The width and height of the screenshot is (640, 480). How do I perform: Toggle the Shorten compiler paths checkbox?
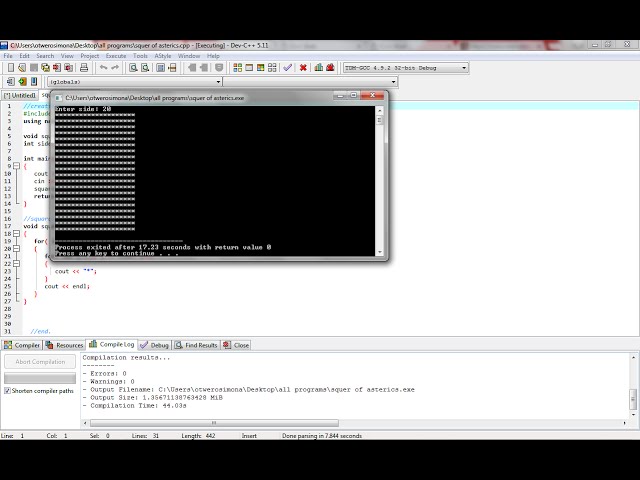7,391
